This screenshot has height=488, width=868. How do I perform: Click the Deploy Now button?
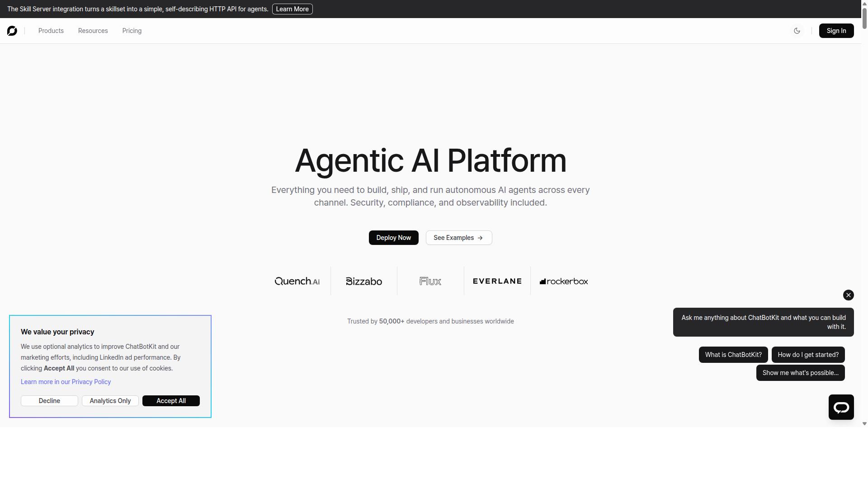pos(393,238)
